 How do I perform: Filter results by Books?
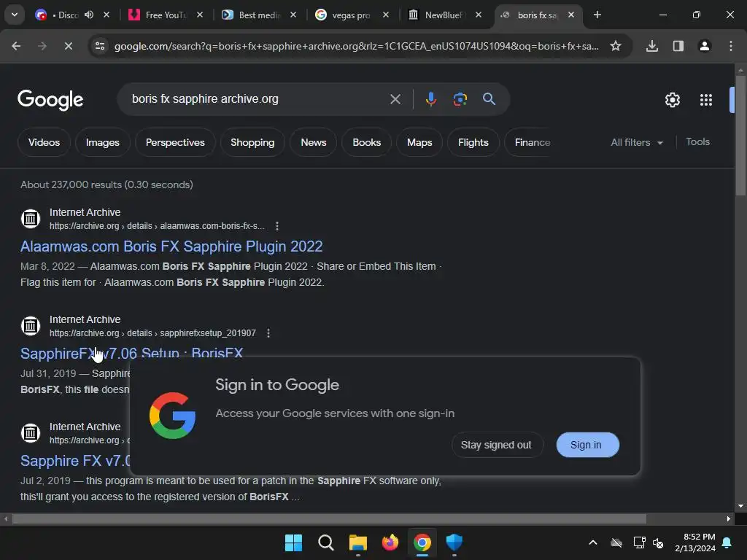tap(366, 142)
